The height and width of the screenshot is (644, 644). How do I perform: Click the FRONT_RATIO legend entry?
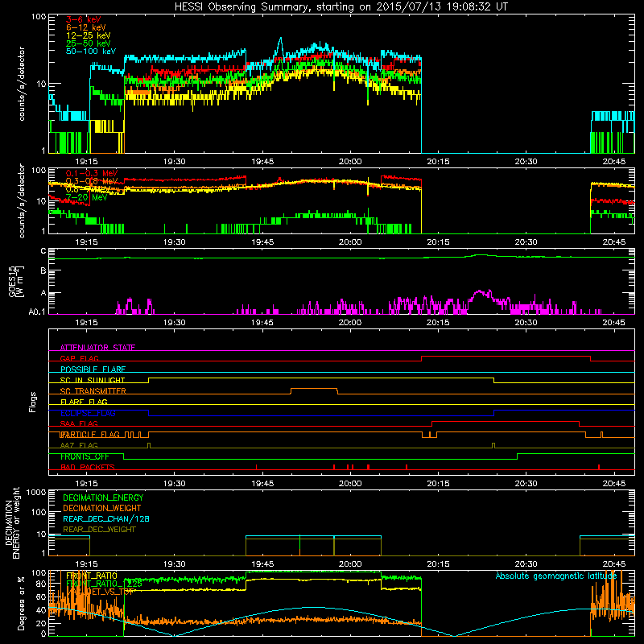pos(92,576)
